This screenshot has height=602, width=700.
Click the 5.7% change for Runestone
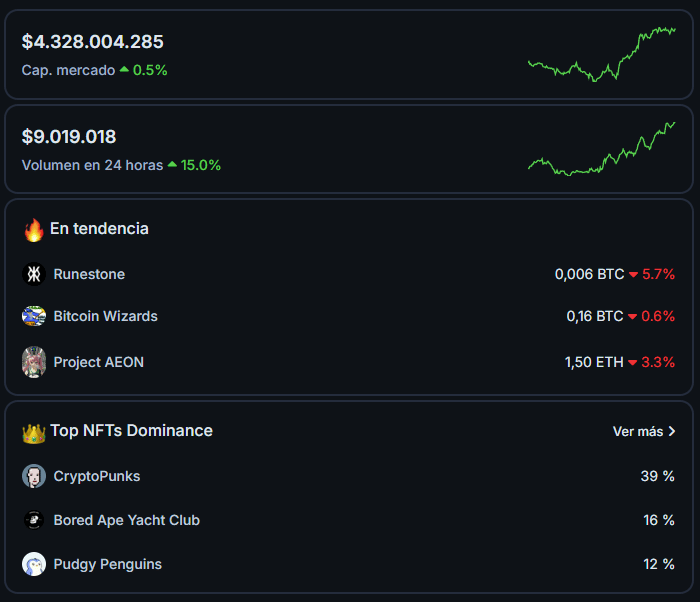(x=658, y=274)
